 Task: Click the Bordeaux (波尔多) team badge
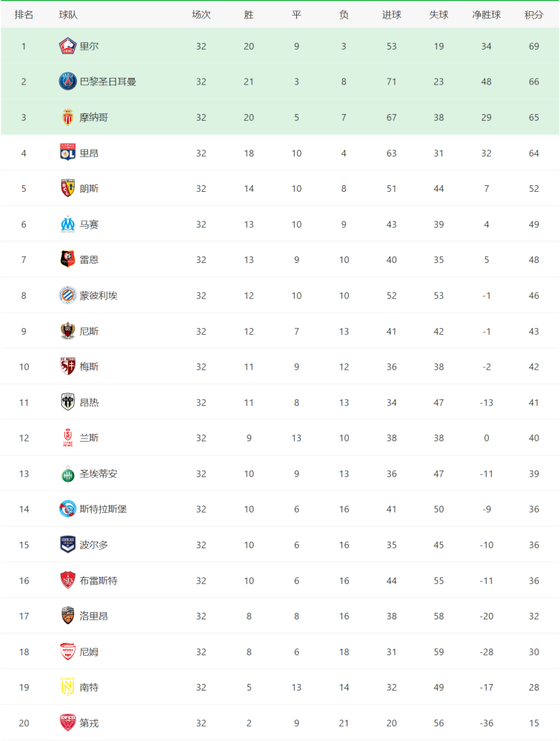(67, 545)
